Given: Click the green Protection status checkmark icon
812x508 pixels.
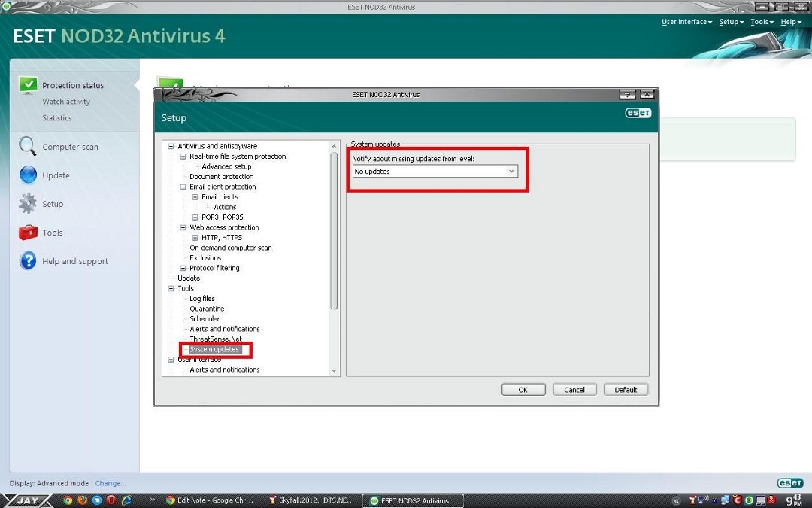Looking at the screenshot, I should (28, 84).
